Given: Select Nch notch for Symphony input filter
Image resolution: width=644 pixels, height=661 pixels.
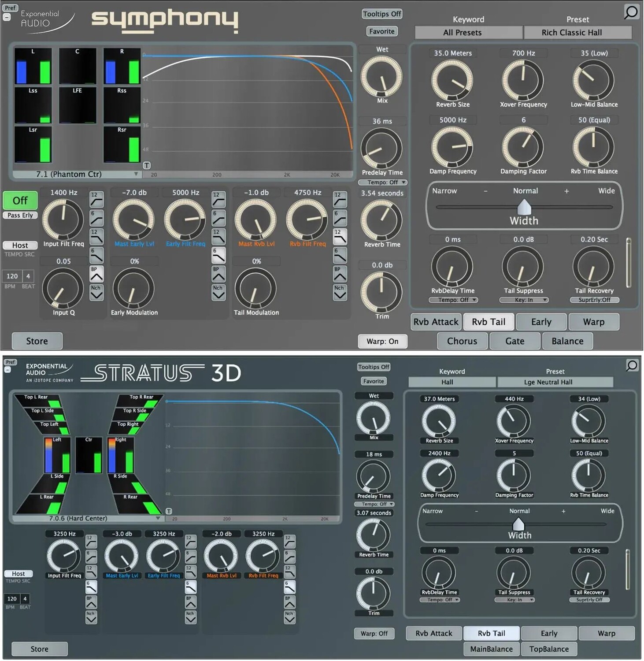Looking at the screenshot, I should pos(96,293).
